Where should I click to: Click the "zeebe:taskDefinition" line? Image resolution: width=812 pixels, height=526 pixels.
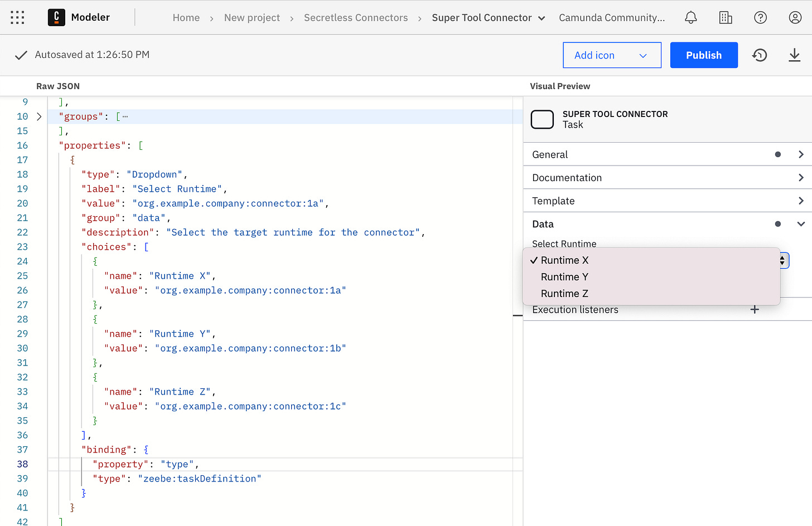(177, 479)
